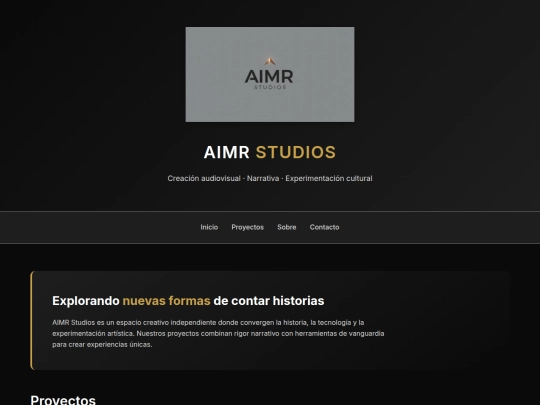Open the Inicio navigation link
The height and width of the screenshot is (405, 540).
pyautogui.click(x=209, y=227)
